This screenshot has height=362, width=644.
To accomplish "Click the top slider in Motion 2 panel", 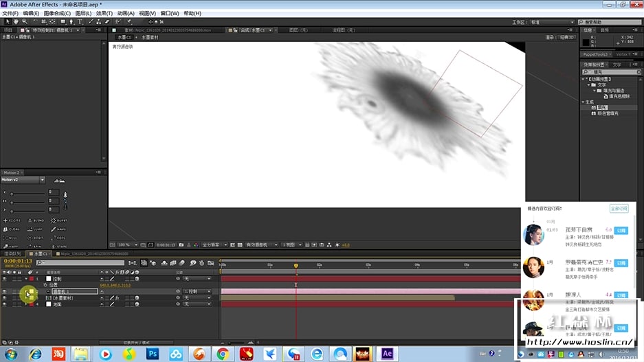I will [27, 193].
